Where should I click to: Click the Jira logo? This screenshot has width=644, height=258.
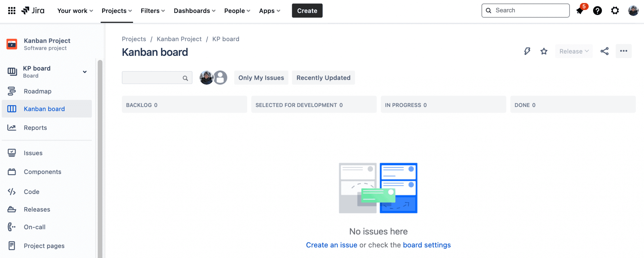pos(33,11)
